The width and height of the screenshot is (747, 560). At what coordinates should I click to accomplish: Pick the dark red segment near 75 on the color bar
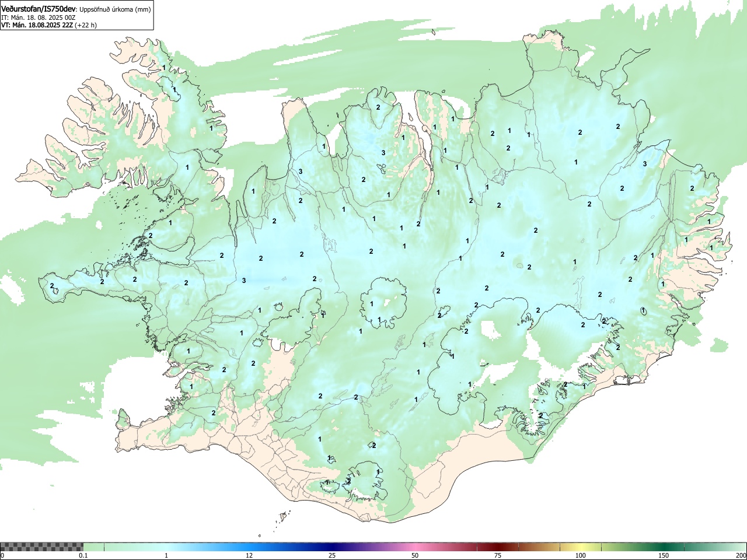click(498, 547)
